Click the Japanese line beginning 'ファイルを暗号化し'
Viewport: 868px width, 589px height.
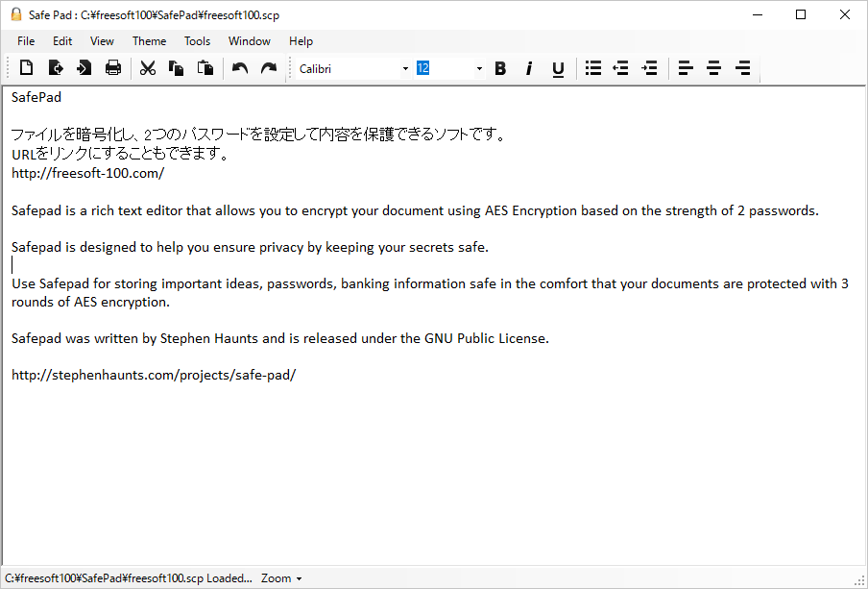(258, 135)
